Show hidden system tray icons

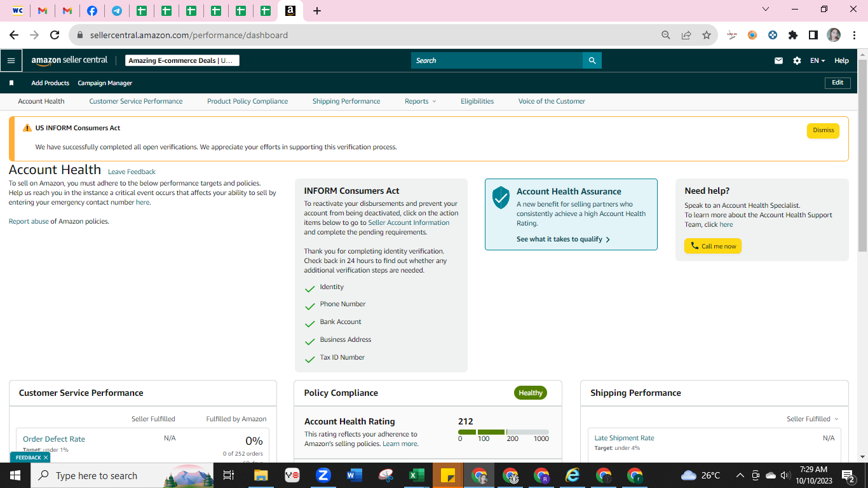pos(740,475)
